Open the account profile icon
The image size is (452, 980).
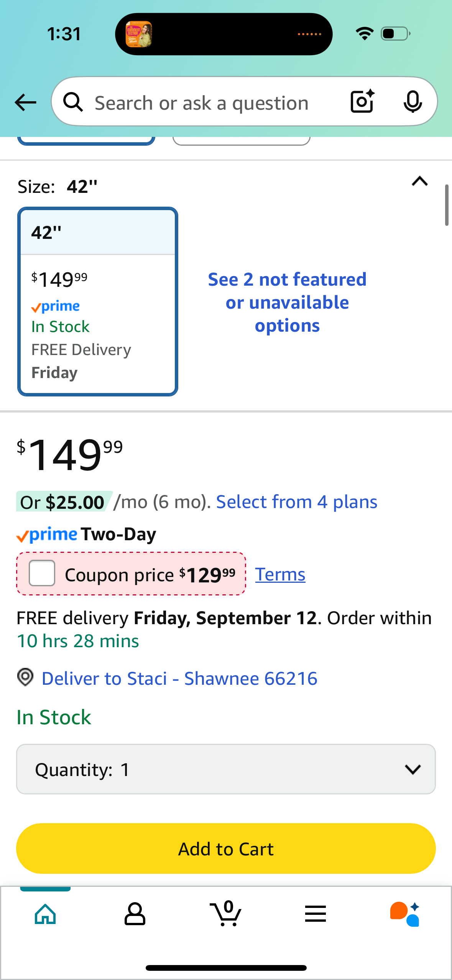click(135, 914)
